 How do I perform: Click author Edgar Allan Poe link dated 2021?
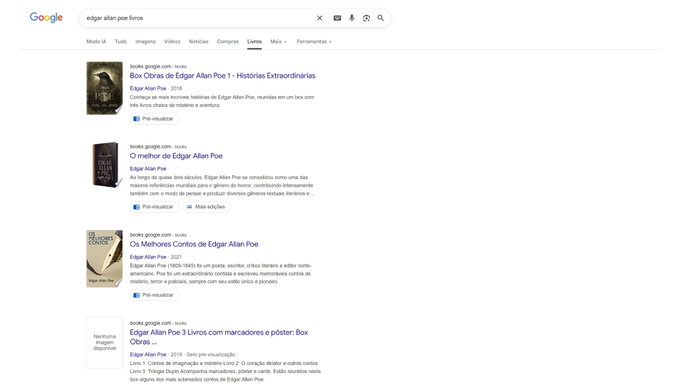coord(148,257)
